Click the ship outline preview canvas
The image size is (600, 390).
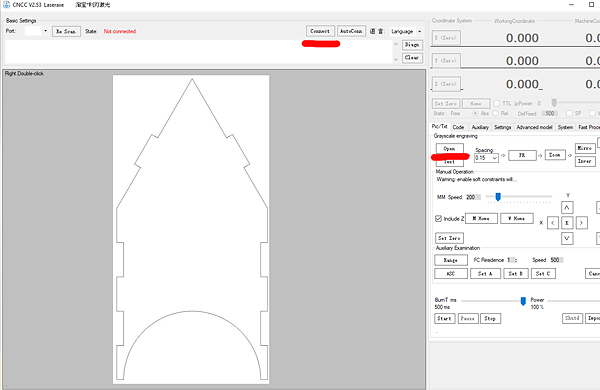(x=191, y=230)
